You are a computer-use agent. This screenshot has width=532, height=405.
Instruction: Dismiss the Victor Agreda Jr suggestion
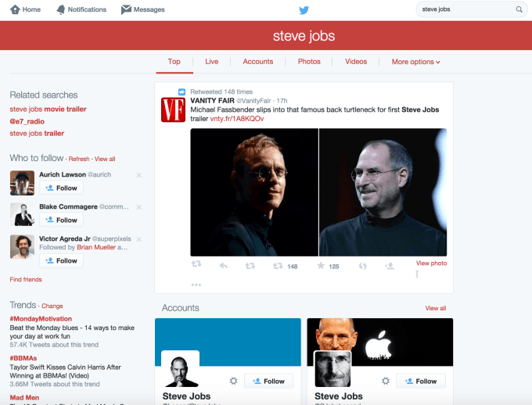(138, 239)
